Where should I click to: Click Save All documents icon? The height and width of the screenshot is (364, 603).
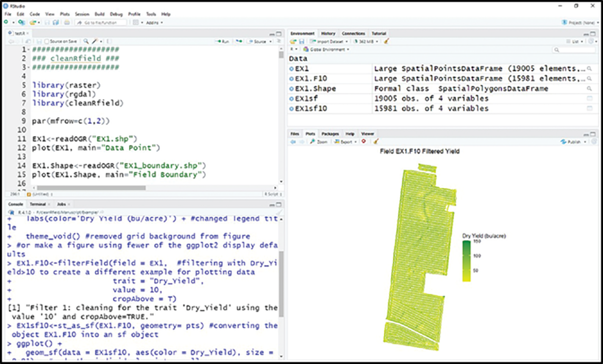click(x=55, y=23)
